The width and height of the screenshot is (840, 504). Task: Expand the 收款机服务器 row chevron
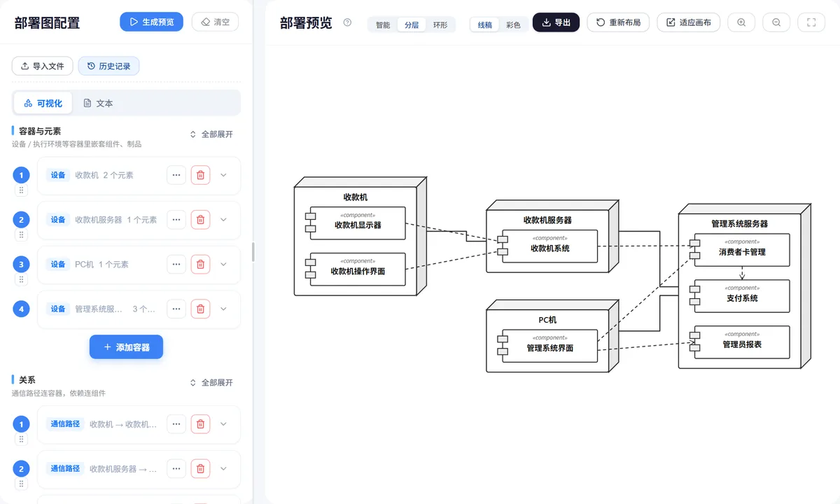tap(223, 220)
